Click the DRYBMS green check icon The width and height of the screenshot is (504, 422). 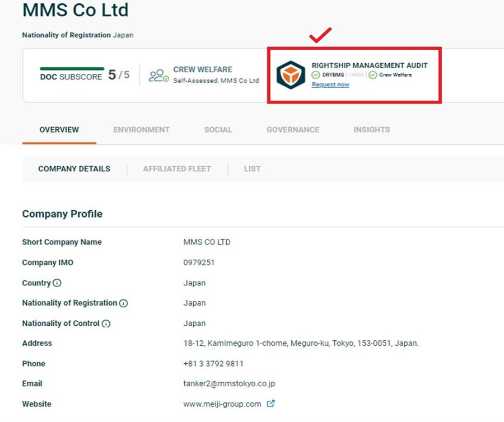click(316, 75)
